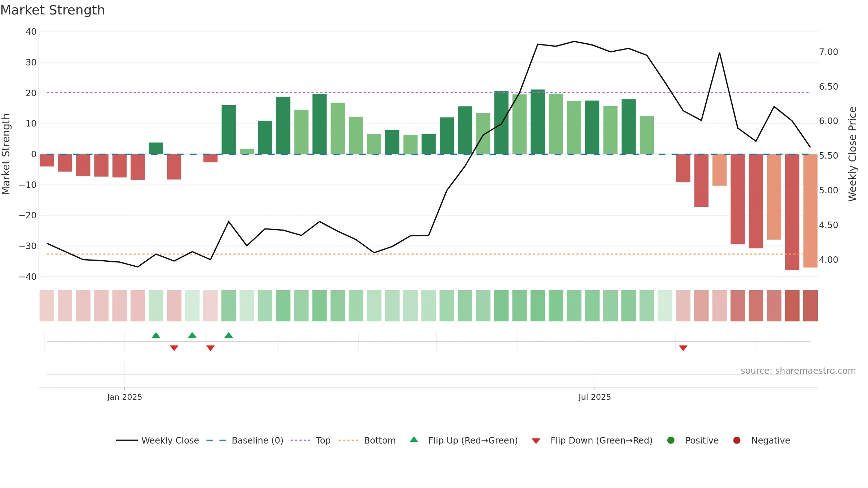Click the second red flip-down triangle marker

210,348
